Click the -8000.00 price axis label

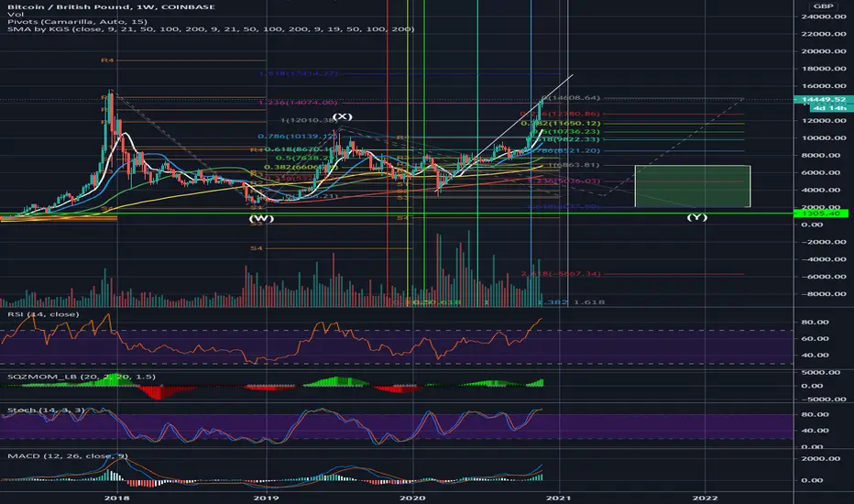click(823, 293)
